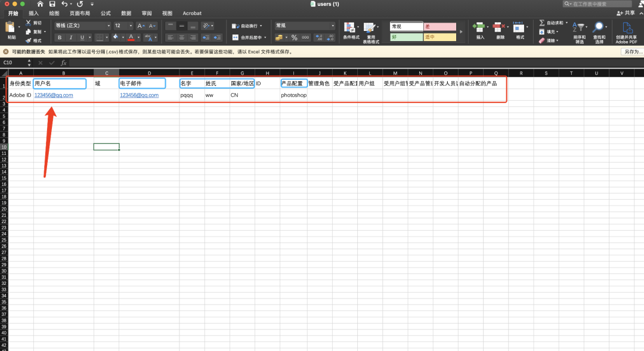Click the Insert cells (插入) icon
644x351 pixels.
(479, 28)
